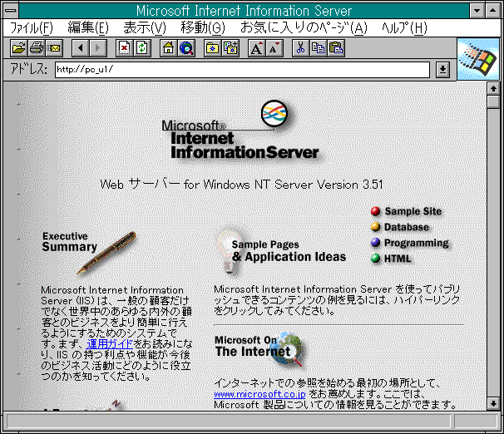Open the お気に入りのページ(A) menu
The image size is (504, 434).
point(304,28)
